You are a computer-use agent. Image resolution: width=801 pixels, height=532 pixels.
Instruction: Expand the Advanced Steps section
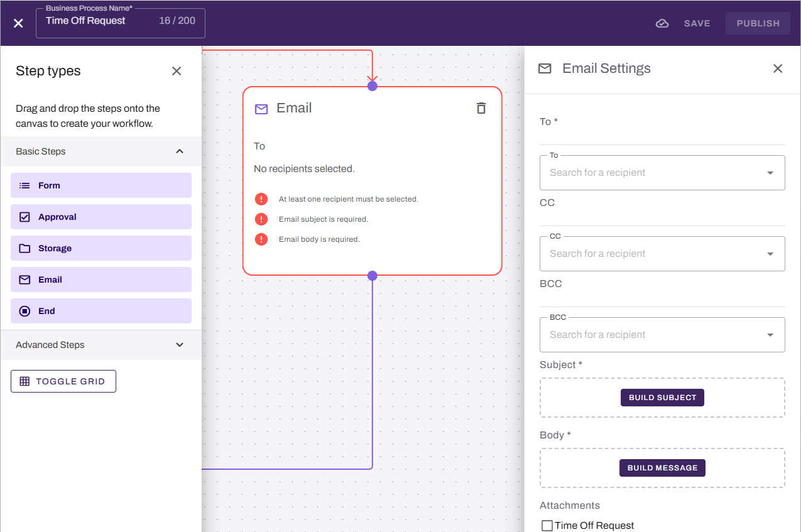(x=180, y=345)
